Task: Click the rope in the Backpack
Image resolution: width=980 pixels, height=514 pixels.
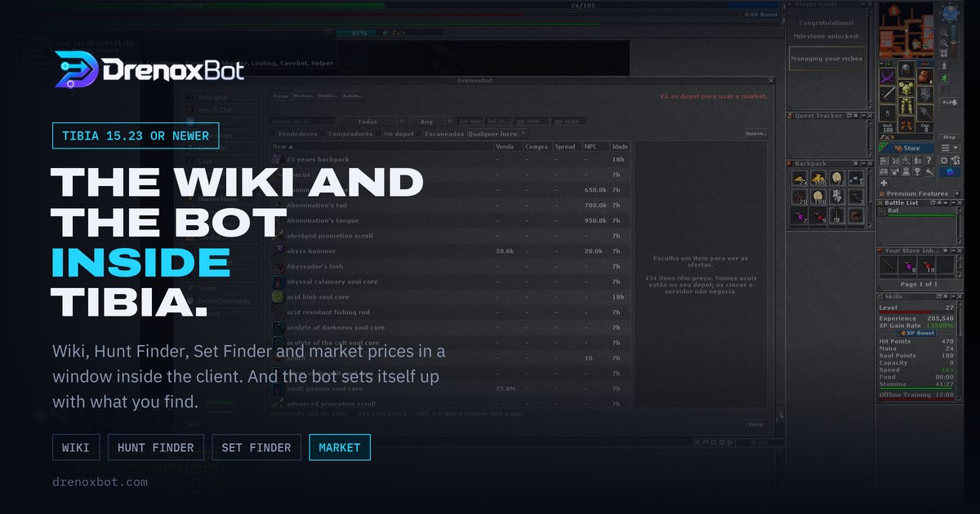Action: pos(856,215)
